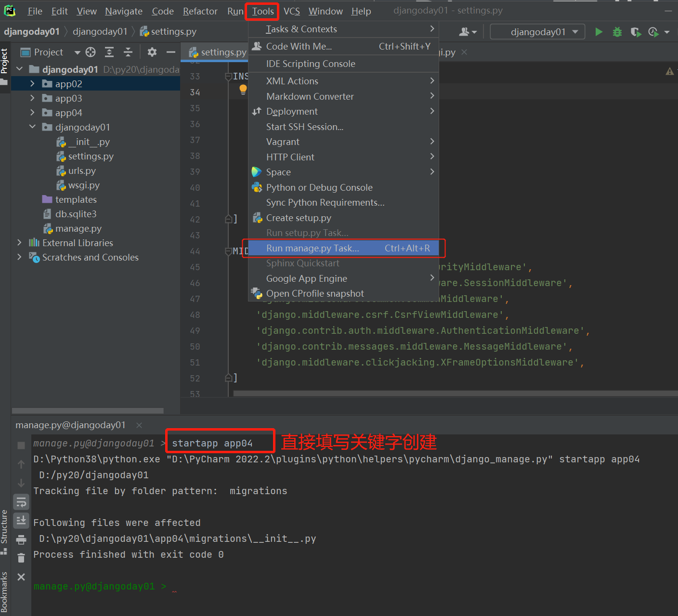This screenshot has height=616, width=678.
Task: Open the profiler run icon
Action: [x=653, y=32]
